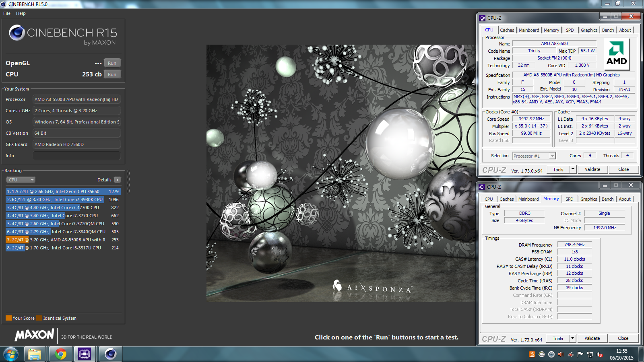
Task: Click the AMD logo in CPU-Z
Action: pos(617,53)
